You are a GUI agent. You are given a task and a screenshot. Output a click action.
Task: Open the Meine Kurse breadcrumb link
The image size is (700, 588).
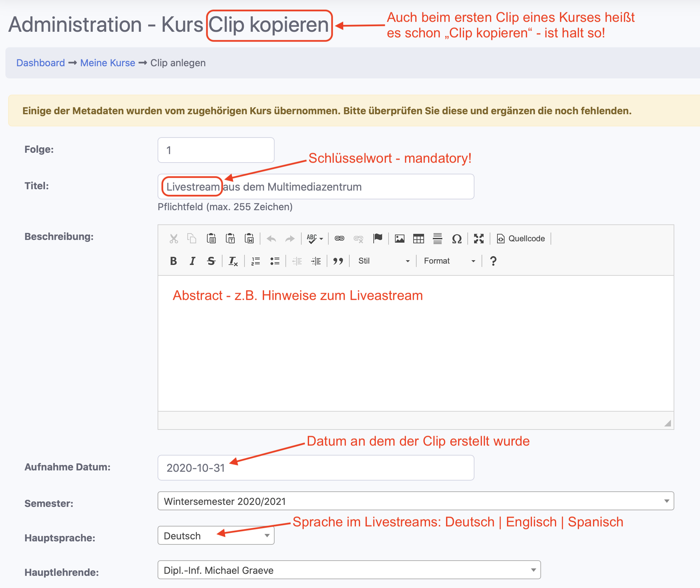108,63
